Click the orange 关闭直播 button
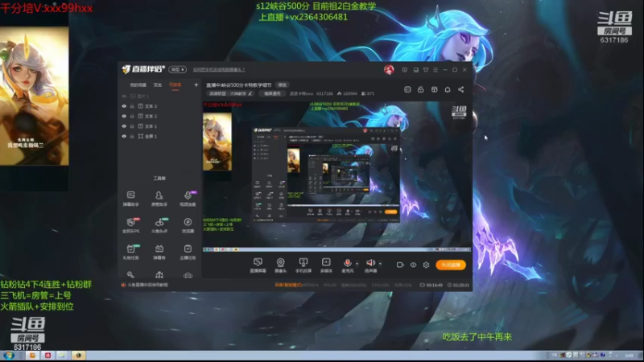 451,265
